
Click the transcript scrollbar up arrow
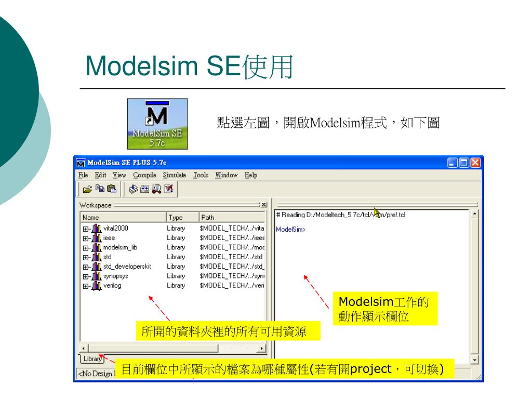click(475, 214)
